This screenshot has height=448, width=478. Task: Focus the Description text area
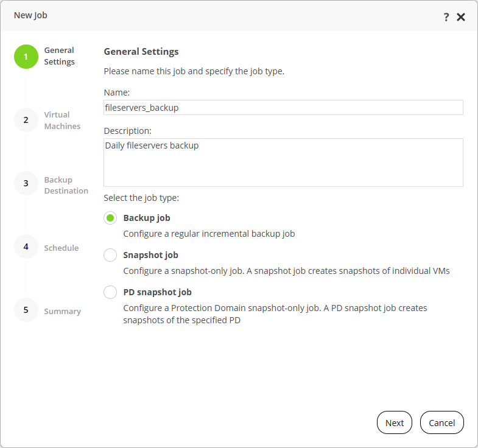[283, 163]
